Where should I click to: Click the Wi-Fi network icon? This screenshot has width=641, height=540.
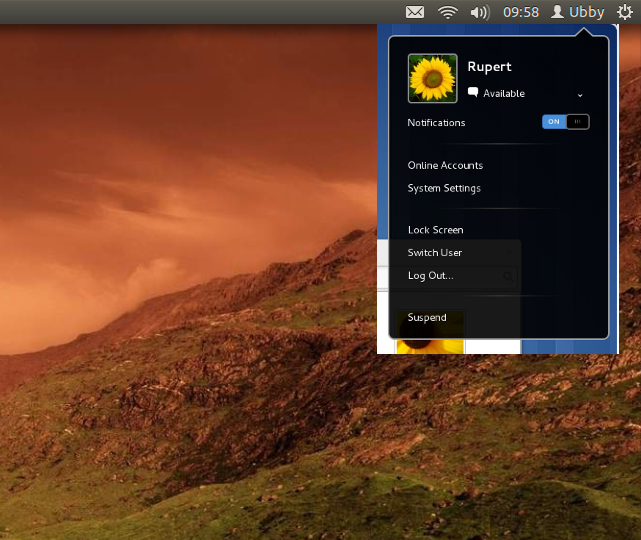tap(447, 12)
